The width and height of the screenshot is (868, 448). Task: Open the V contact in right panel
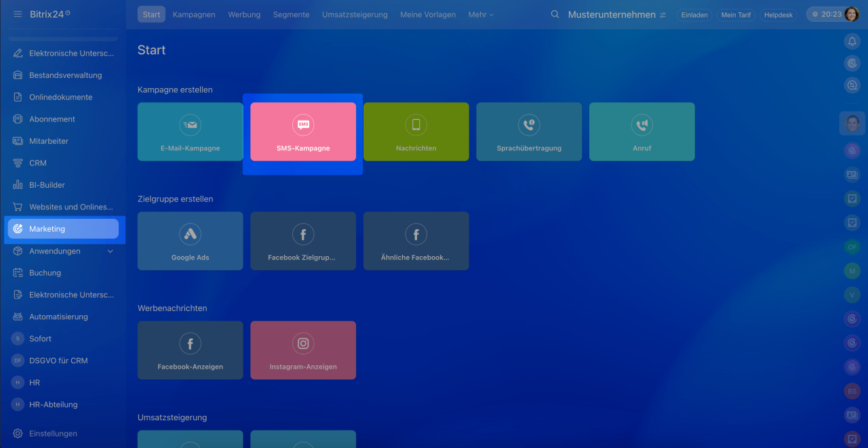click(852, 295)
